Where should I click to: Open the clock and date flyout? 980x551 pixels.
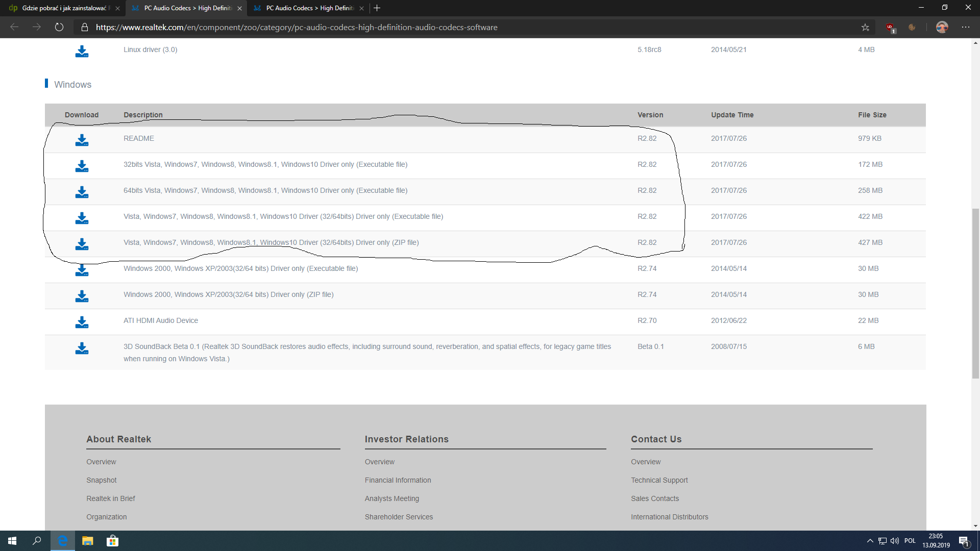point(936,541)
